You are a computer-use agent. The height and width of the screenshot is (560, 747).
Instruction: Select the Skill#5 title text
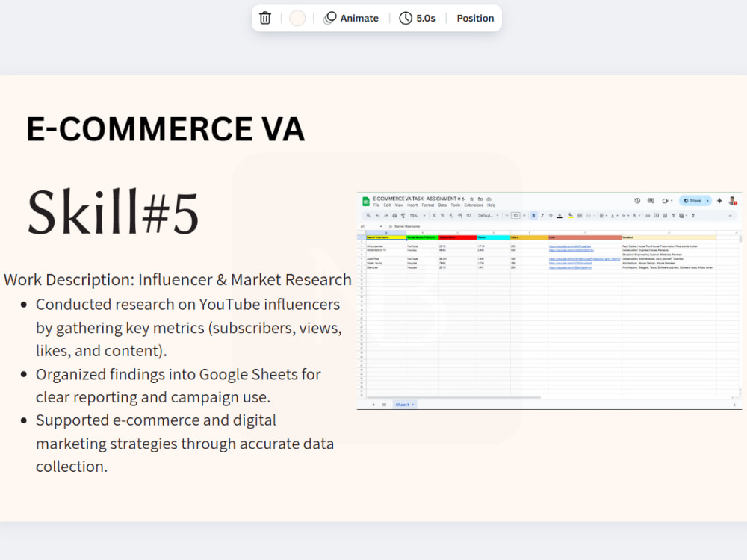pyautogui.click(x=113, y=212)
